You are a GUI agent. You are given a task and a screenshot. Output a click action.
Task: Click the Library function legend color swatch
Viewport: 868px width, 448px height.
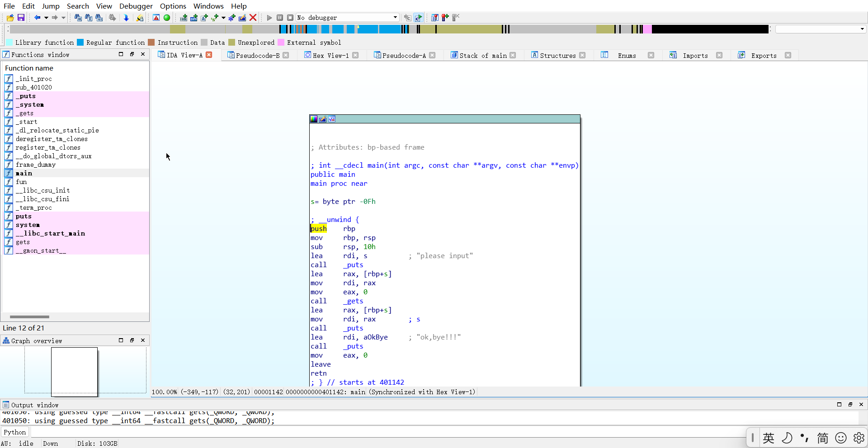click(x=9, y=42)
